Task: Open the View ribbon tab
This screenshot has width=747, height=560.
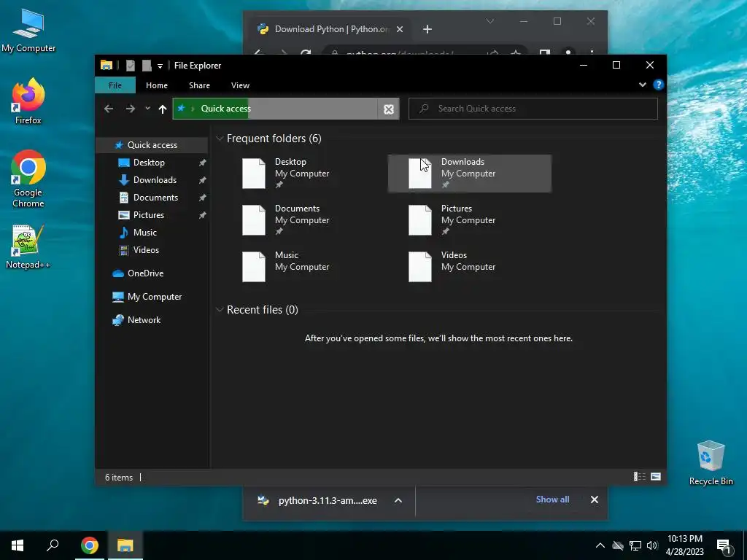Action: click(240, 85)
